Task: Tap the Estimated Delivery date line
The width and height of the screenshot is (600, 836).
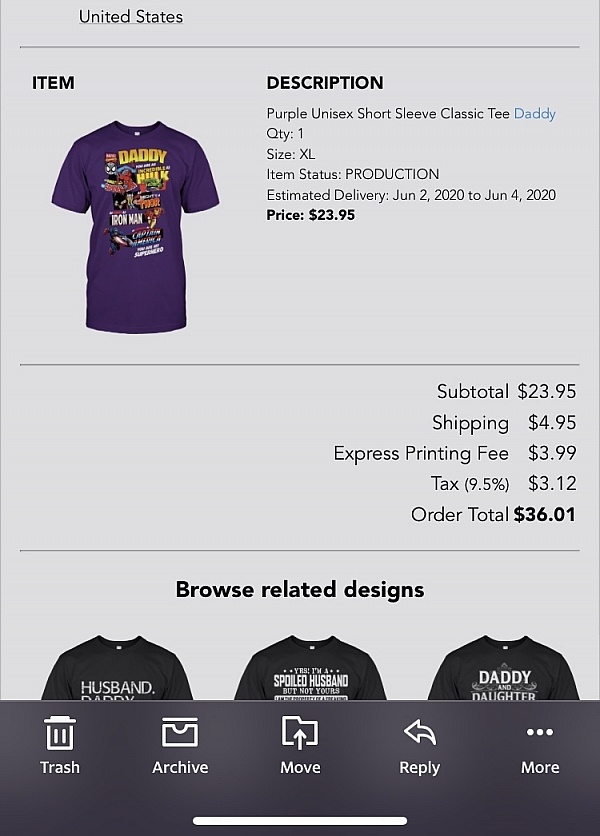Action: [x=411, y=195]
